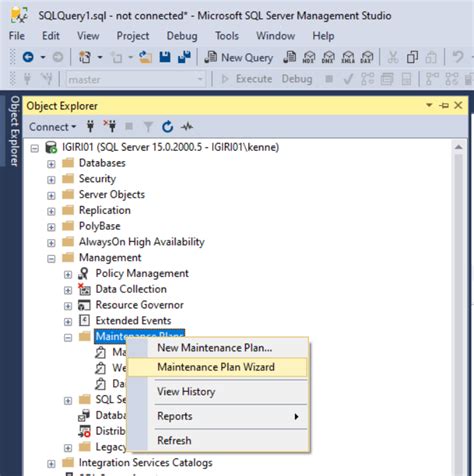Open the Reports submenu
This screenshot has width=474, height=476.
click(x=218, y=416)
